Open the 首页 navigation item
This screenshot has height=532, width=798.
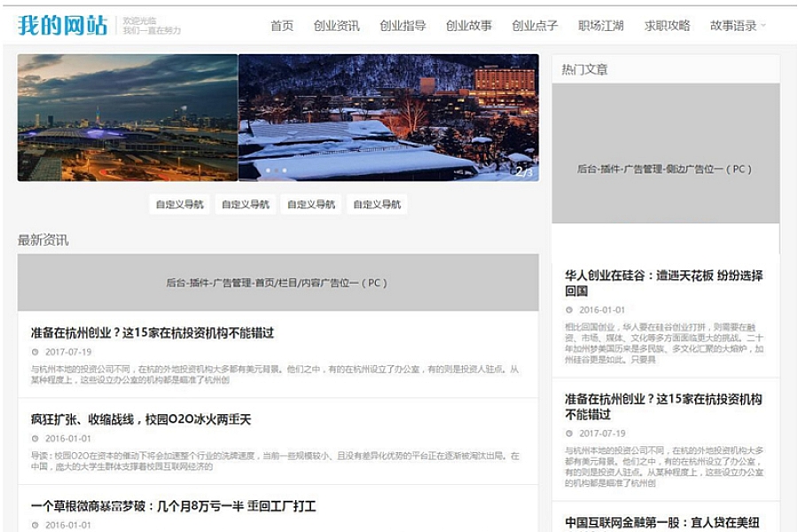pos(282,26)
